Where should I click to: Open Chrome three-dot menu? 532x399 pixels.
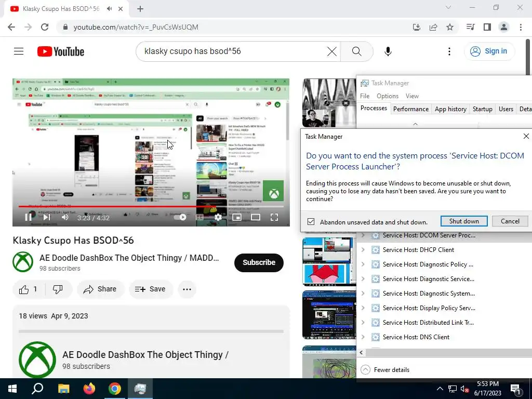[521, 27]
